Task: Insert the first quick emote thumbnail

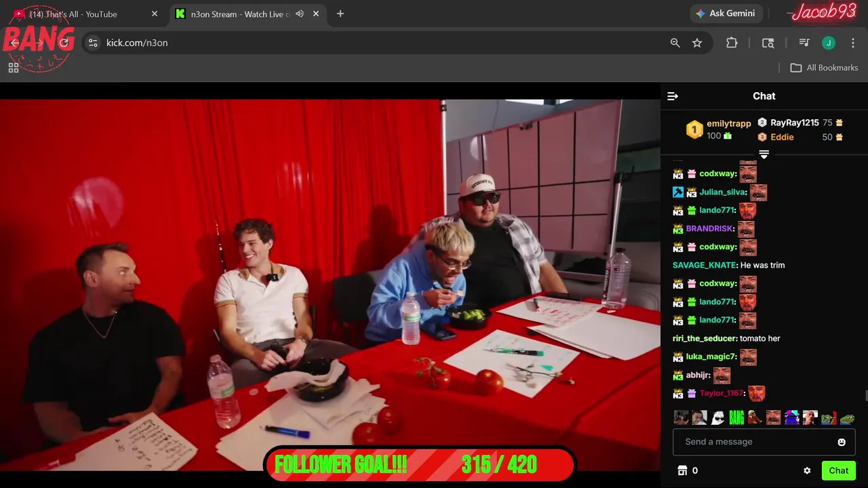Action: tap(682, 418)
